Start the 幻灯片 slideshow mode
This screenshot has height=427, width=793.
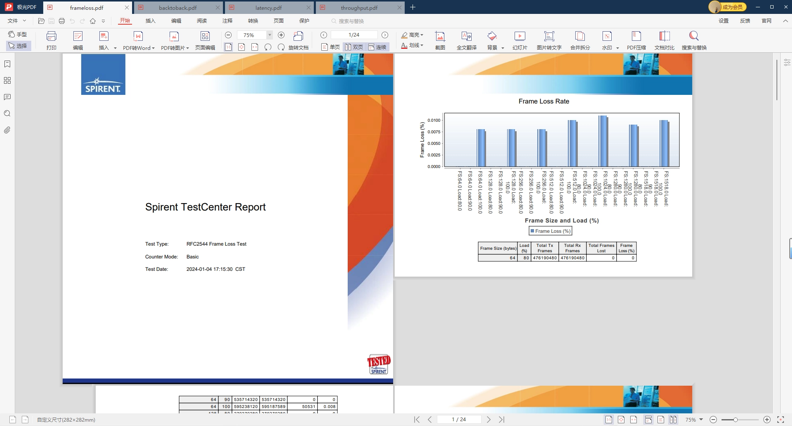519,40
